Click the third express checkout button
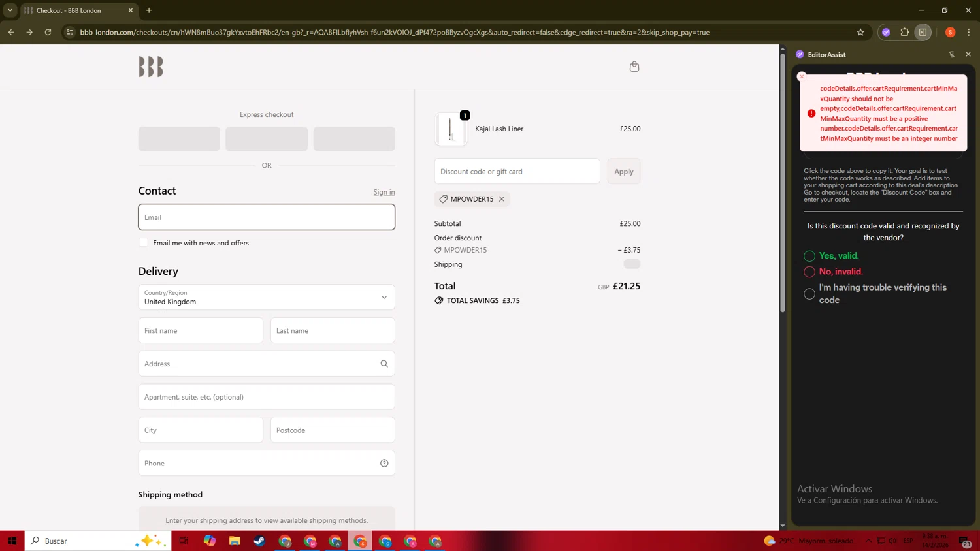Image resolution: width=980 pixels, height=551 pixels. click(354, 139)
